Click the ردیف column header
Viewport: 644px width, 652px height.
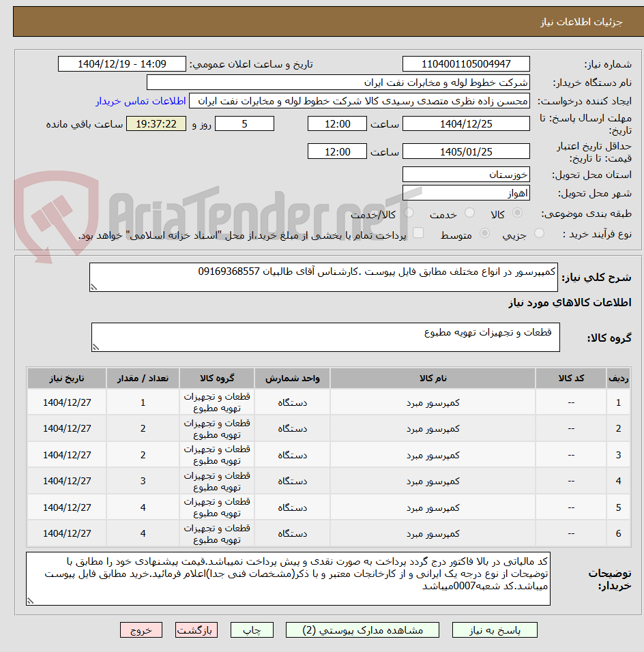(x=618, y=378)
